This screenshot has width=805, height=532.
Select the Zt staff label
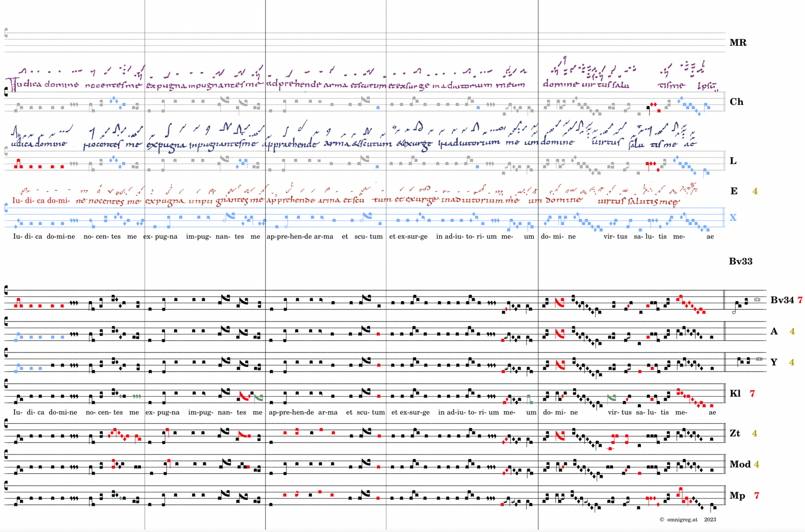(x=734, y=433)
